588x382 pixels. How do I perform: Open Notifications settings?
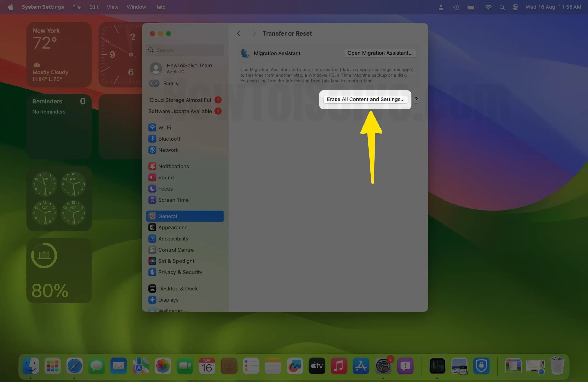pyautogui.click(x=173, y=166)
